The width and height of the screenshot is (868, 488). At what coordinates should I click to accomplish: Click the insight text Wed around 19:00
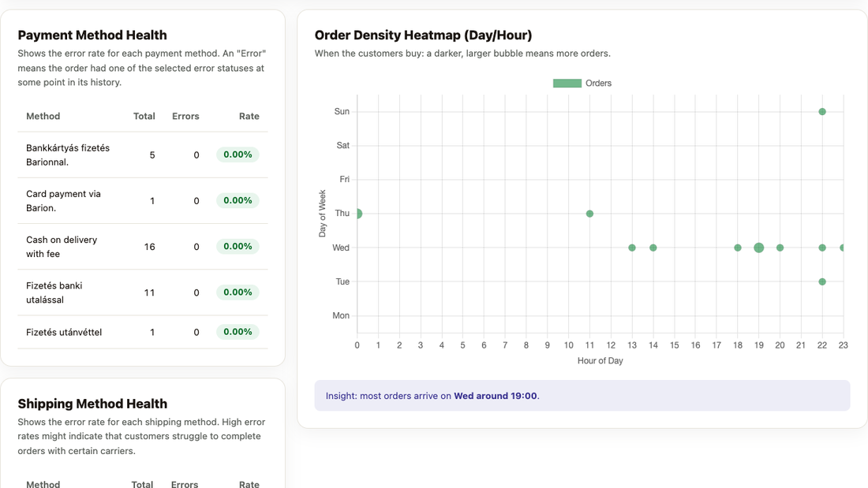coord(496,396)
